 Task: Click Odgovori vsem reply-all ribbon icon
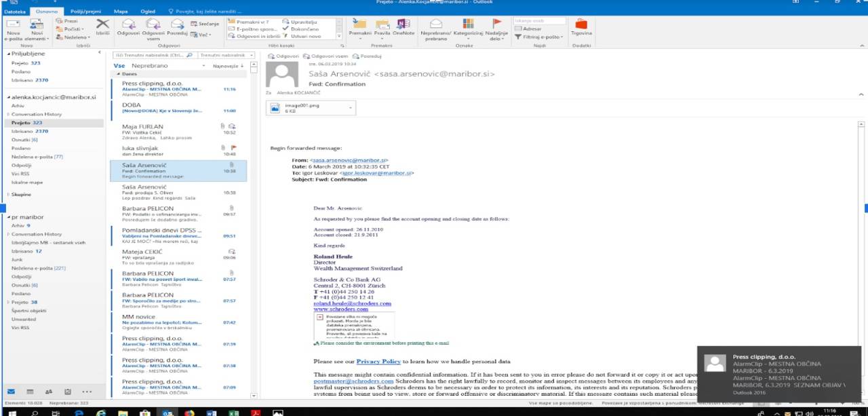coord(153,27)
